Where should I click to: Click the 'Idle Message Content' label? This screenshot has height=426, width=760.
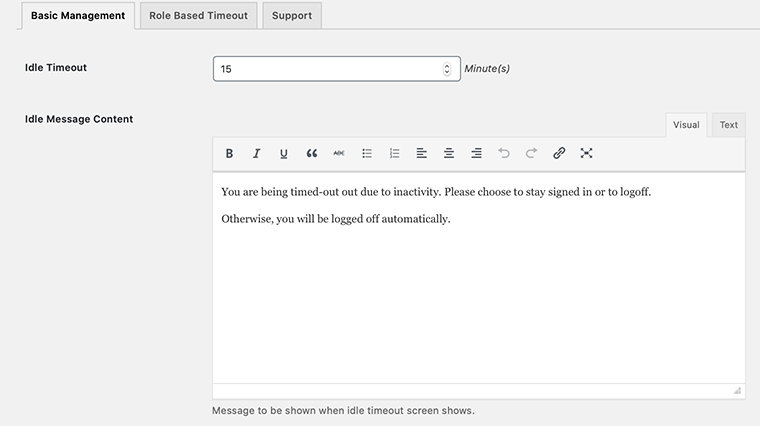[79, 119]
